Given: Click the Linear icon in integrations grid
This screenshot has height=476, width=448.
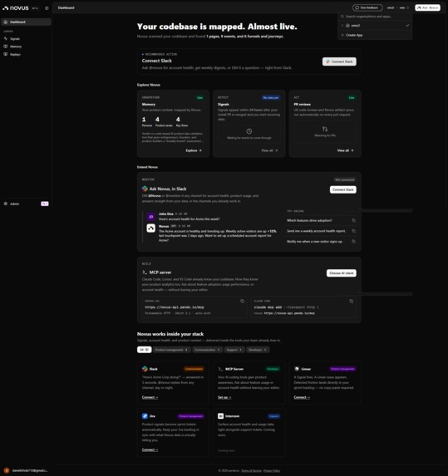Looking at the screenshot, I should click(x=297, y=369).
